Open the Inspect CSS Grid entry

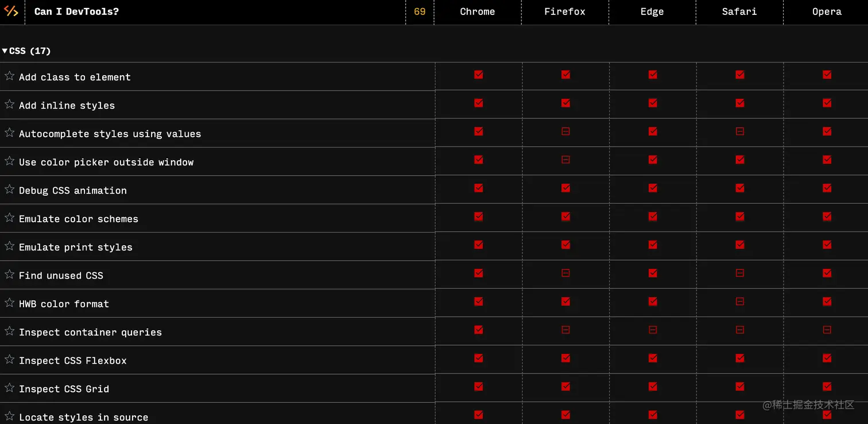(x=64, y=389)
